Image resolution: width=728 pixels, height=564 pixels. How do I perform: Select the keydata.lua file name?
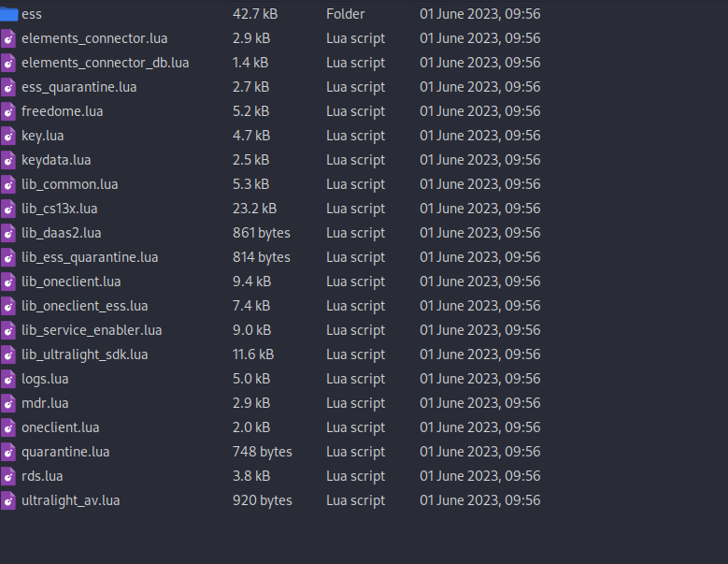[56, 160]
